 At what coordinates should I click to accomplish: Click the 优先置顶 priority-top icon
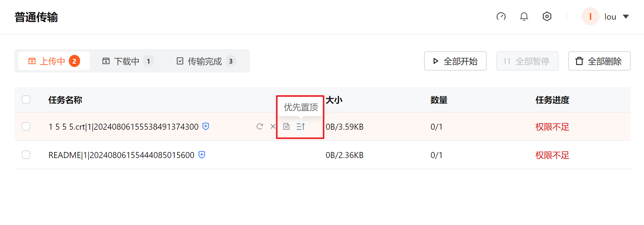[300, 127]
